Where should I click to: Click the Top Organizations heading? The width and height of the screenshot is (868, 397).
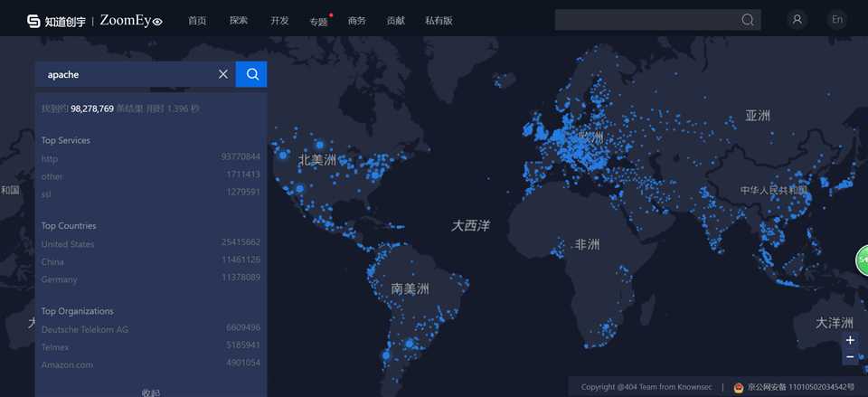[77, 310]
